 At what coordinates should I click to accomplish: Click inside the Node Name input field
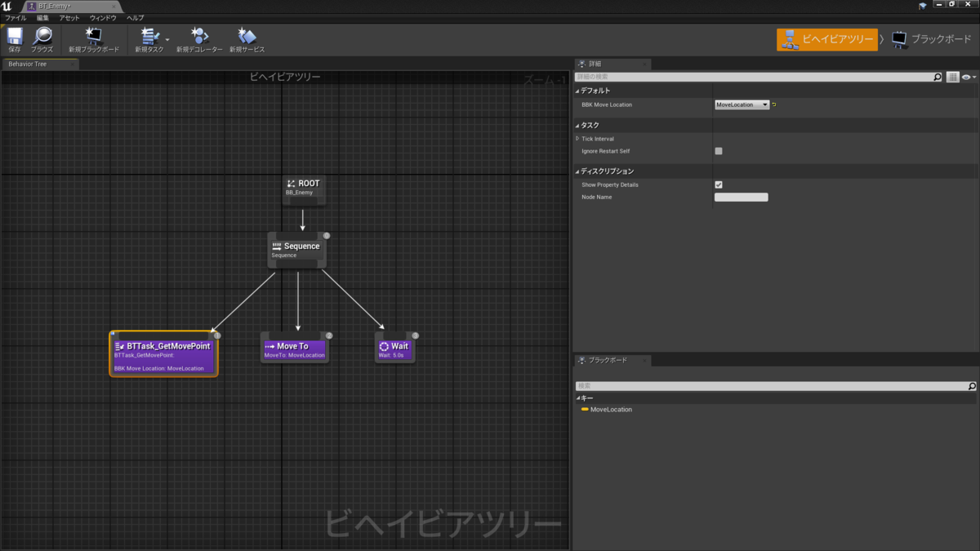pos(741,197)
